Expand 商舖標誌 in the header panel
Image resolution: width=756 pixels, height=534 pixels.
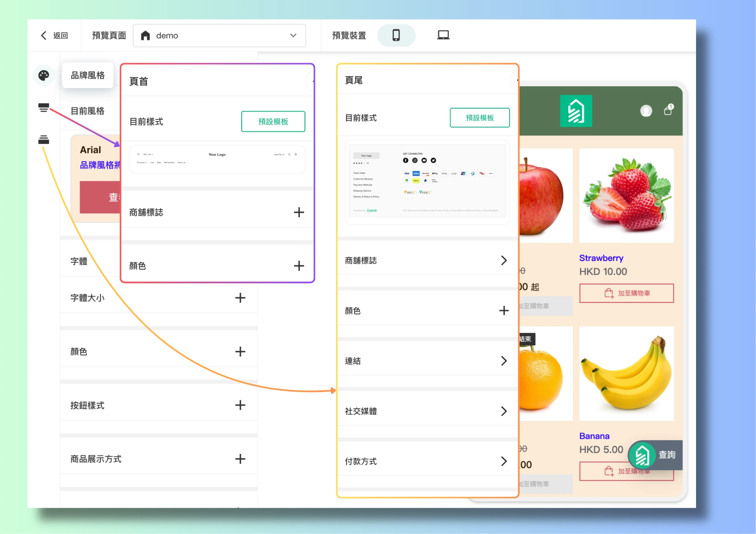299,212
